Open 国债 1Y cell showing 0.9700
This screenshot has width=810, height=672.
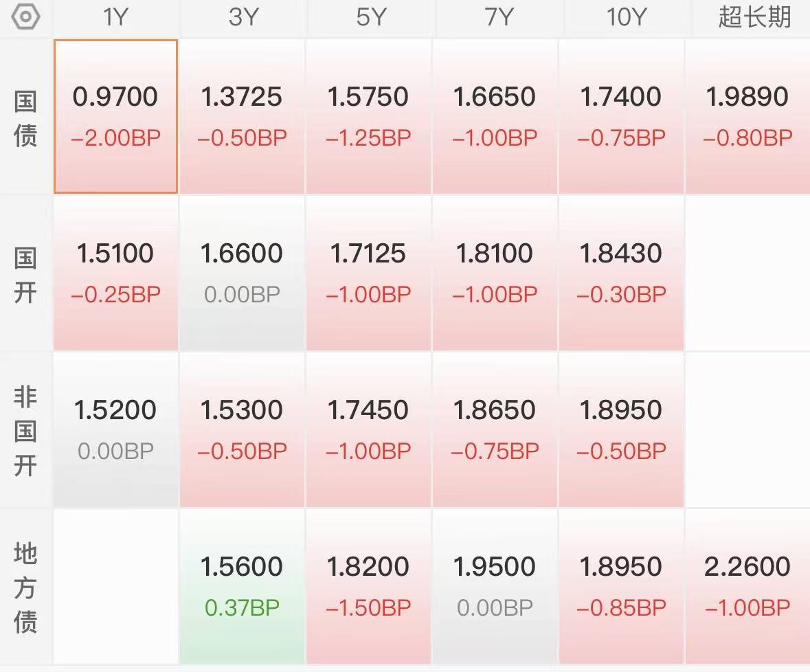[115, 116]
